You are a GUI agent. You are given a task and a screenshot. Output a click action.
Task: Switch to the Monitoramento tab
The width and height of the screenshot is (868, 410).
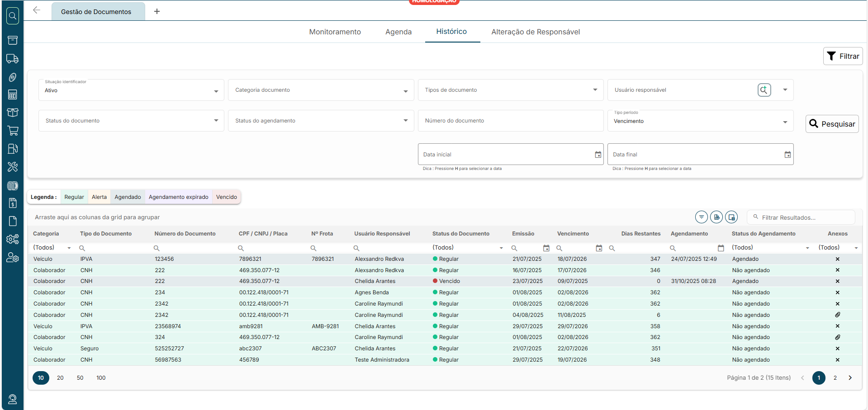(335, 32)
